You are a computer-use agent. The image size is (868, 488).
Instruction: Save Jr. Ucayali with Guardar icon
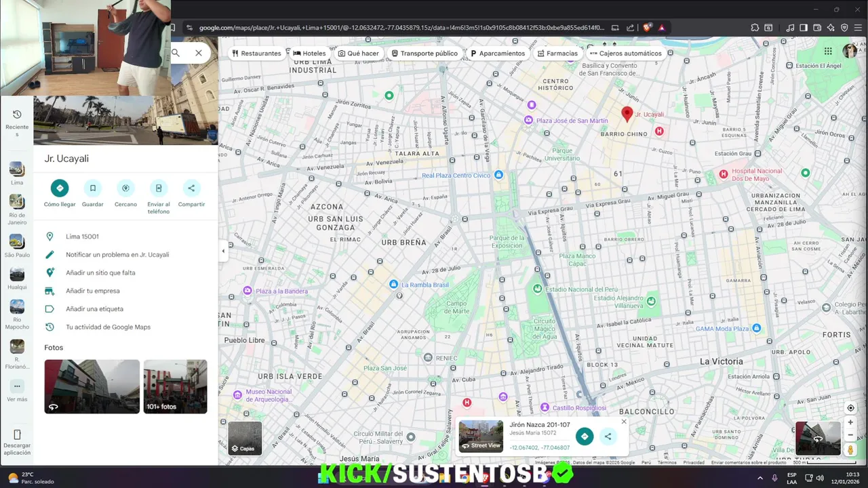pyautogui.click(x=93, y=188)
